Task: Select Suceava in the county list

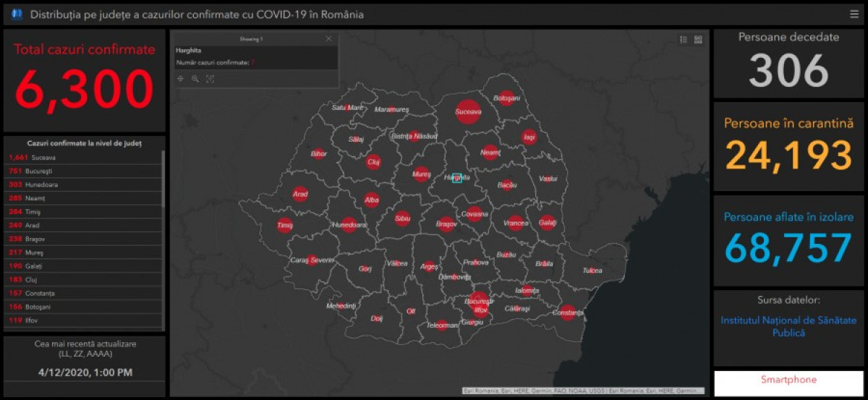Action: pyautogui.click(x=83, y=157)
